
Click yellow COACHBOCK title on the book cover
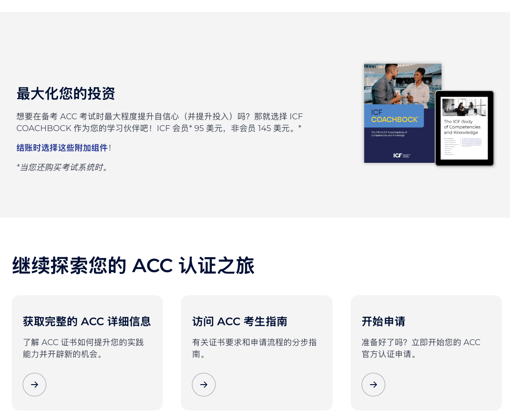(395, 120)
